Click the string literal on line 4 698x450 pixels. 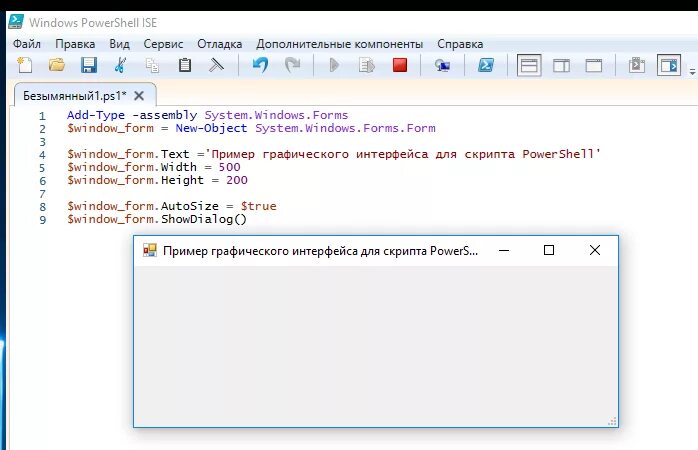point(402,154)
